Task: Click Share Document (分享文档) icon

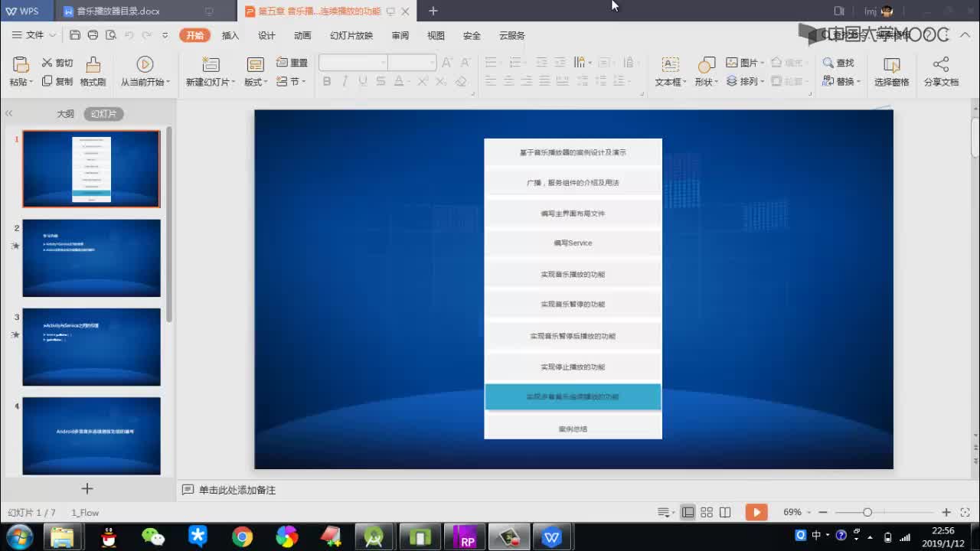Action: point(941,64)
